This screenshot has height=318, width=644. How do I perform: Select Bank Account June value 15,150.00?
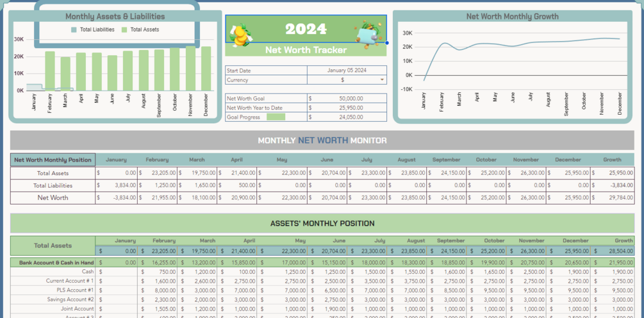327,262
